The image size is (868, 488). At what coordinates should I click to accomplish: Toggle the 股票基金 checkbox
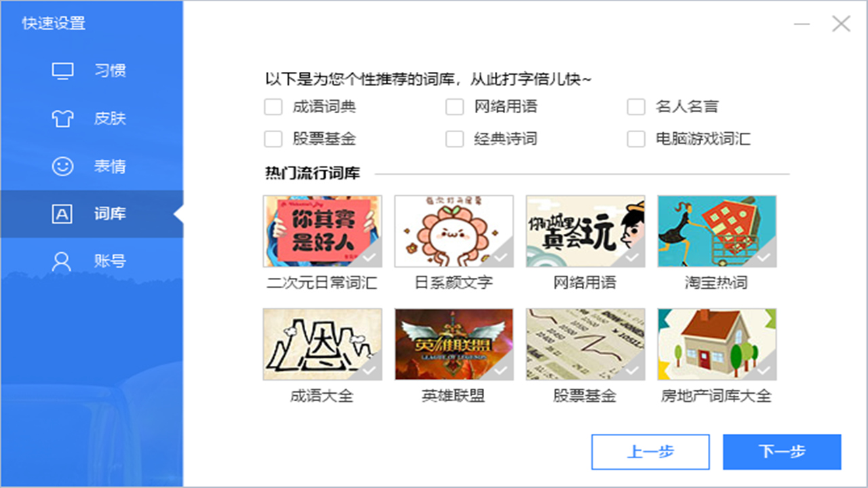pos(273,139)
